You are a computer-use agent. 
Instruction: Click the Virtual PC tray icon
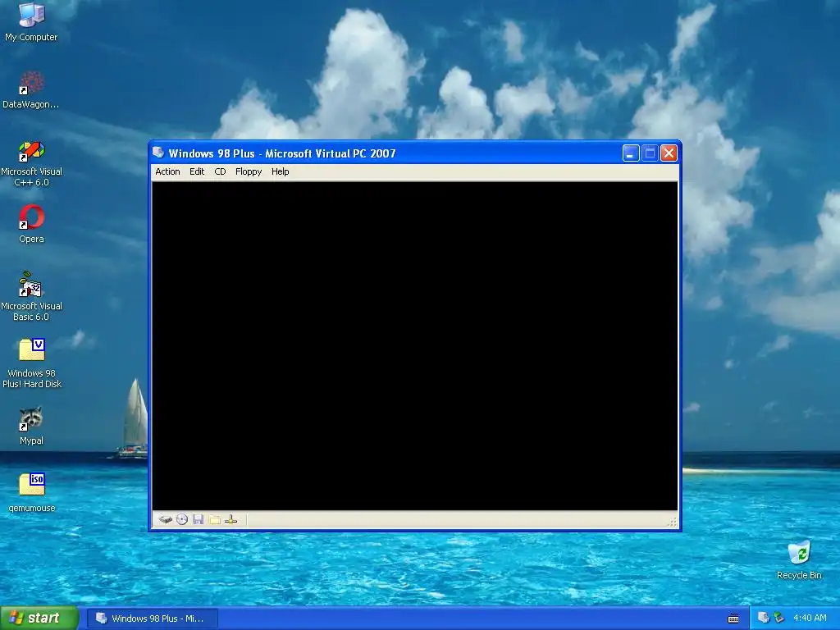(x=764, y=618)
